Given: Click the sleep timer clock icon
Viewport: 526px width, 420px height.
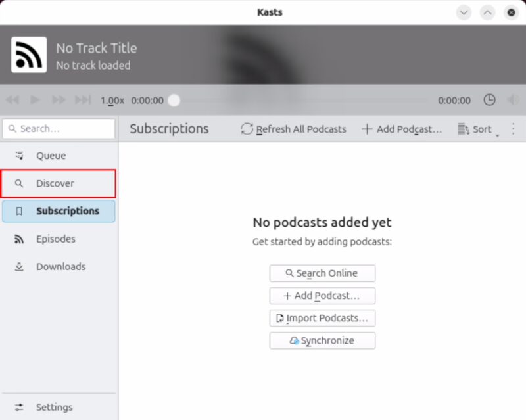Looking at the screenshot, I should coord(489,100).
